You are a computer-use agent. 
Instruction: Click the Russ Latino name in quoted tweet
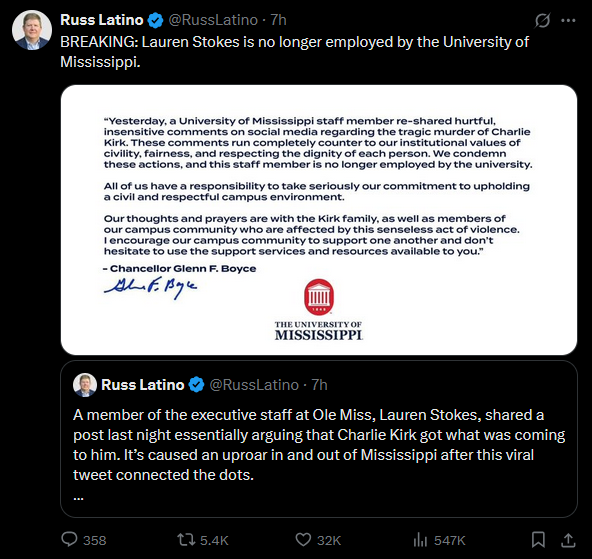click(x=142, y=385)
